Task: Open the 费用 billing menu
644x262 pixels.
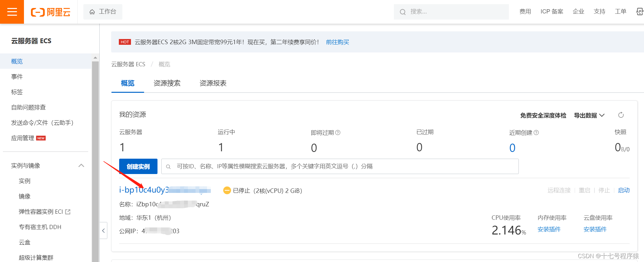Action: coord(525,12)
